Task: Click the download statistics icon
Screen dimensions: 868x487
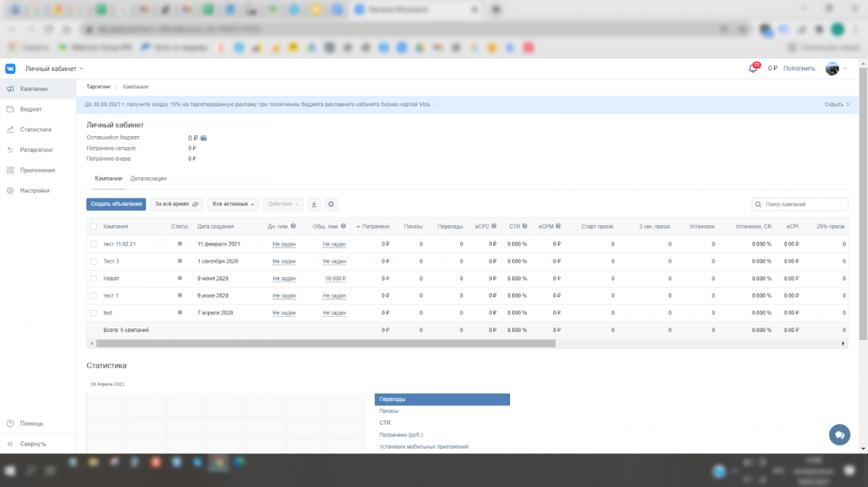Action: coord(314,204)
